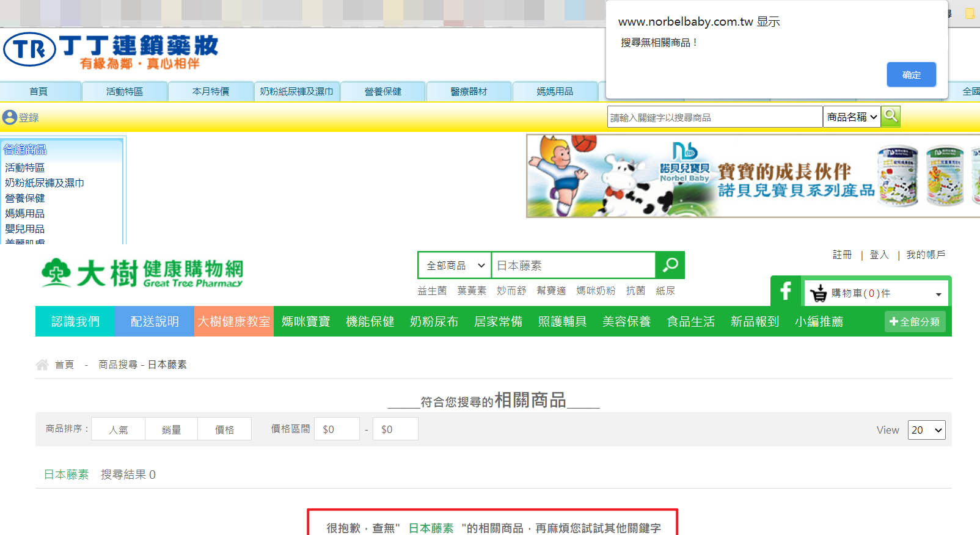The width and height of the screenshot is (980, 535).
Task: Expand the 全部商品 category dropdown
Action: click(x=455, y=266)
